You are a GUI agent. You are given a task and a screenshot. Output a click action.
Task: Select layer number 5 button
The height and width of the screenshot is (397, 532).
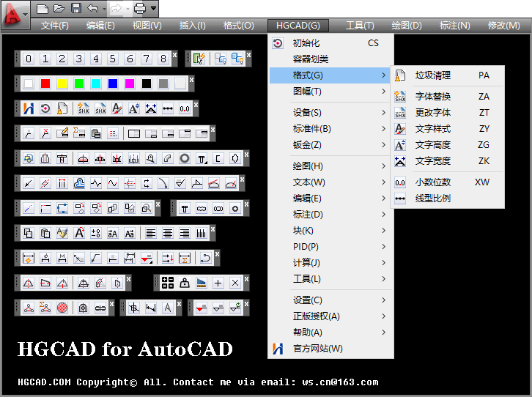[113, 59]
